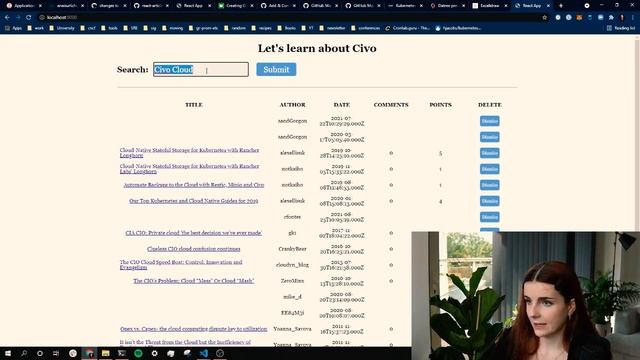Open the Books bookmarks folder
640x360 pixels.
(x=287, y=28)
